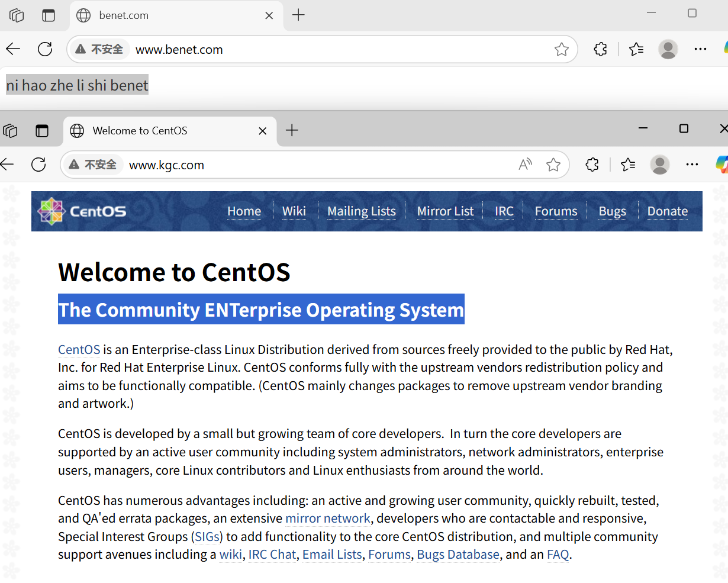Select the Welcome to CentOS tab
This screenshot has width=728, height=583.
click(x=169, y=131)
